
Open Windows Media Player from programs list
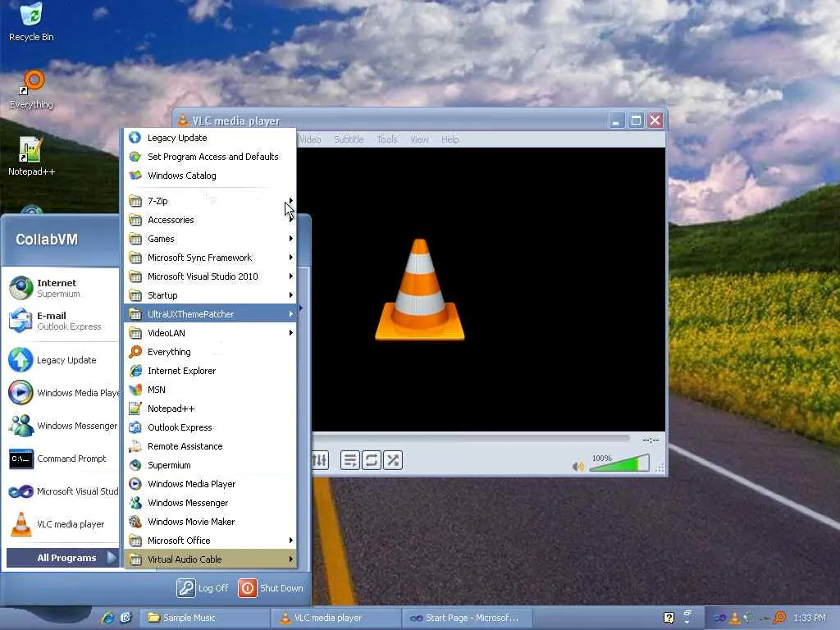[210, 484]
